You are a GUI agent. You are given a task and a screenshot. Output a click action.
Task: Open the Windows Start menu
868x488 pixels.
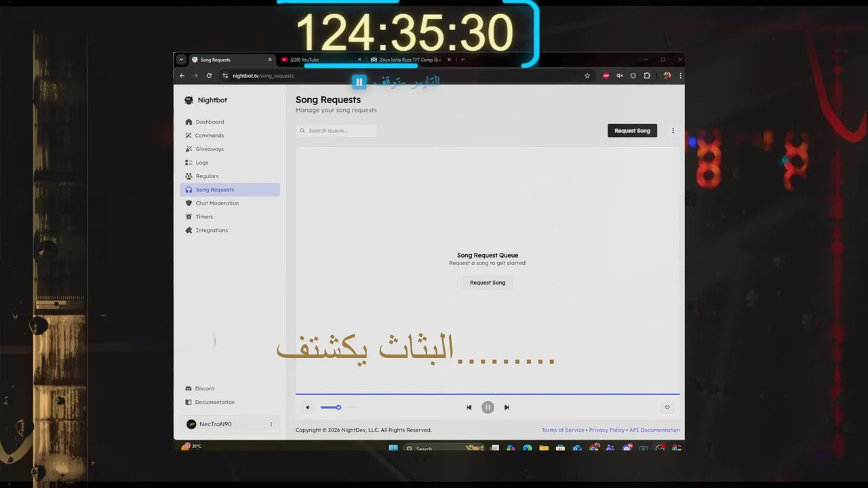[393, 448]
